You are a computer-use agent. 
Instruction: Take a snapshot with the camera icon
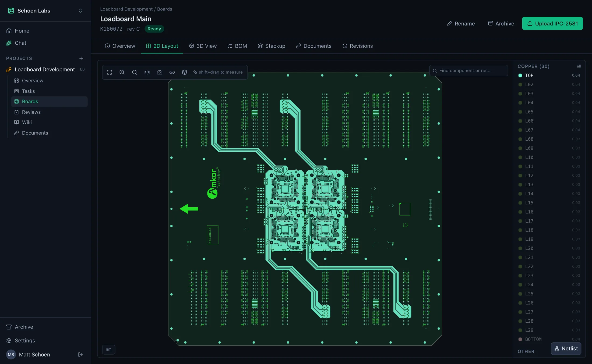tap(160, 72)
